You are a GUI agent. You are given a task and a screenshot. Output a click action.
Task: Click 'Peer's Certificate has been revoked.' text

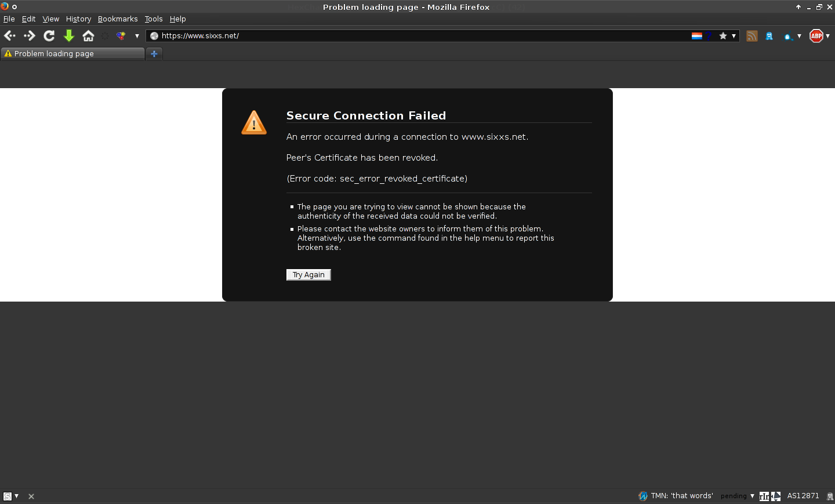point(362,158)
